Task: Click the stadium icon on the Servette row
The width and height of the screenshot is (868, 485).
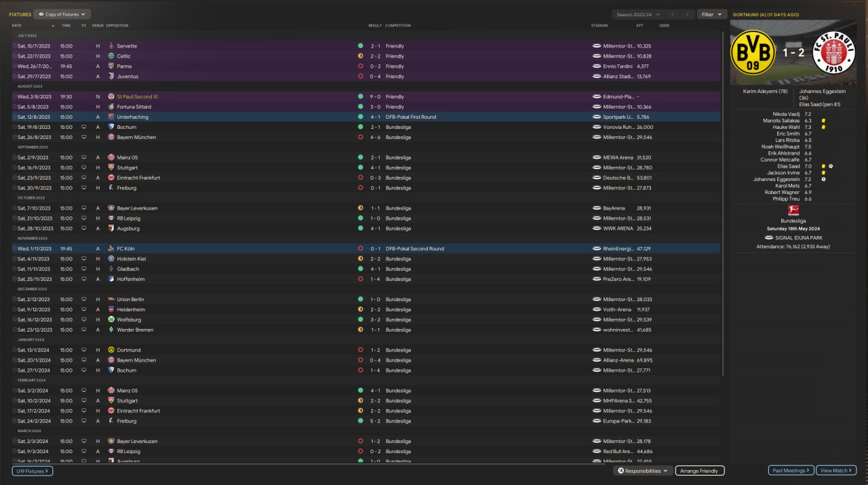Action: coord(597,46)
